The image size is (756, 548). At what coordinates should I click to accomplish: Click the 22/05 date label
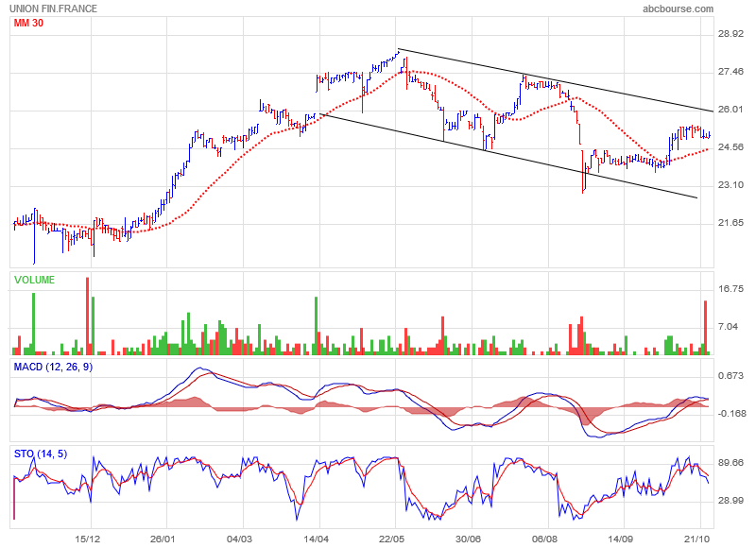(391, 539)
